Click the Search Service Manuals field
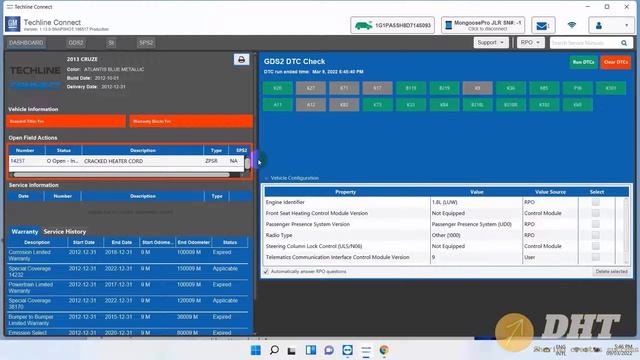Screen dimensions: 640x360 [584, 43]
